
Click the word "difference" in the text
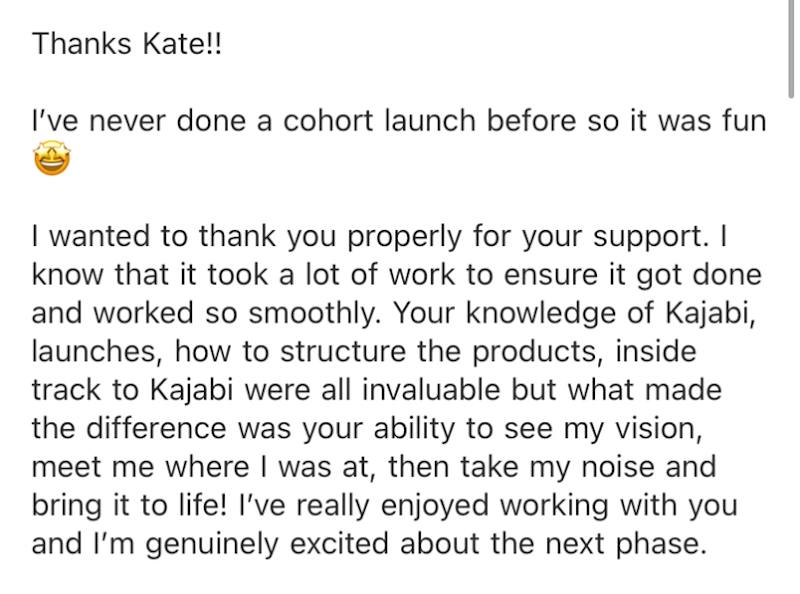(156, 428)
